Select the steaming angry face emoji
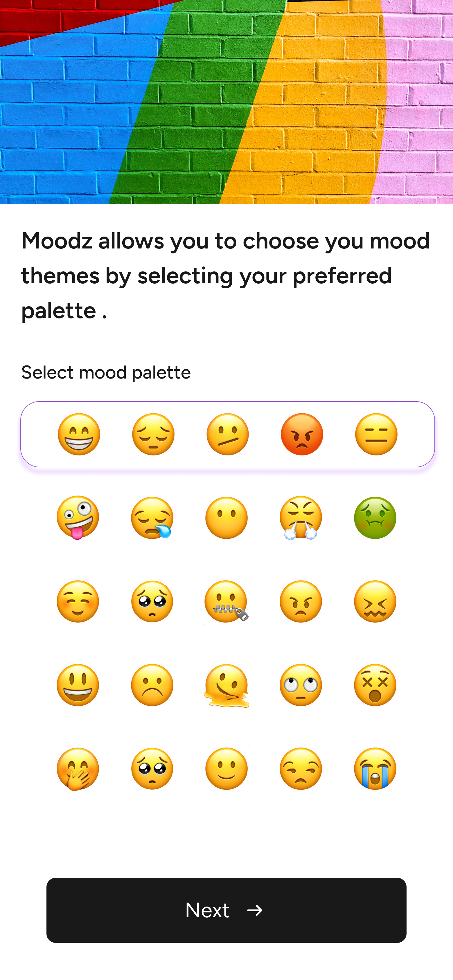 301,517
